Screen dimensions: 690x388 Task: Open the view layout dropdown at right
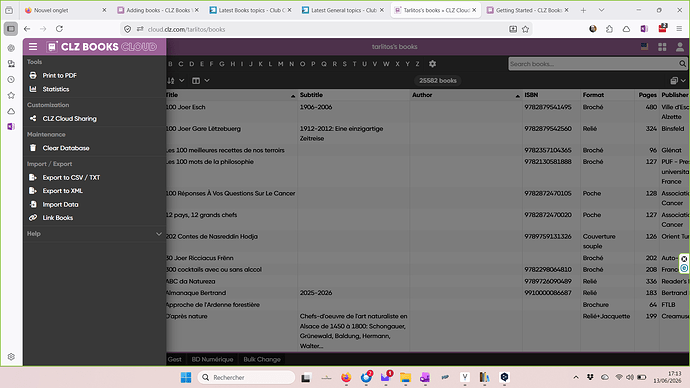678,81
